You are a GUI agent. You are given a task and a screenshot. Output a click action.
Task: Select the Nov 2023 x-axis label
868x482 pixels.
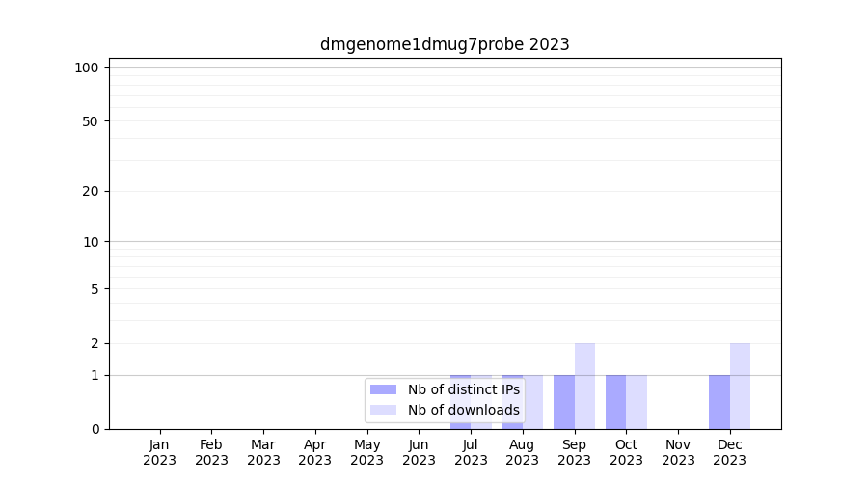pyautogui.click(x=678, y=452)
